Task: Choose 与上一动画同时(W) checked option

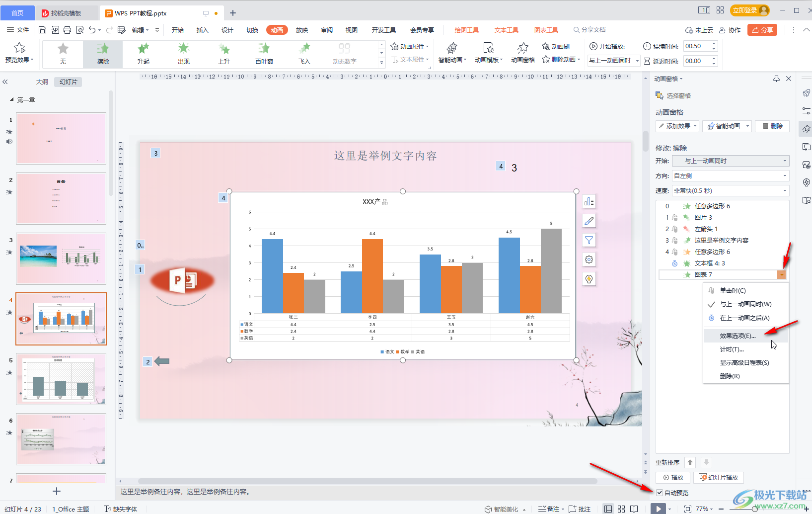Action: 745,304
